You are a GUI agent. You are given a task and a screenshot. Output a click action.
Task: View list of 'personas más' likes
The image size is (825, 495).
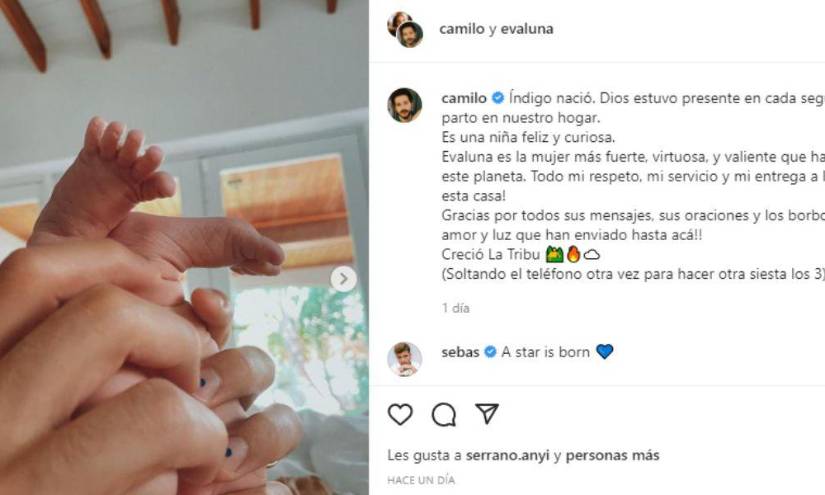tap(612, 455)
